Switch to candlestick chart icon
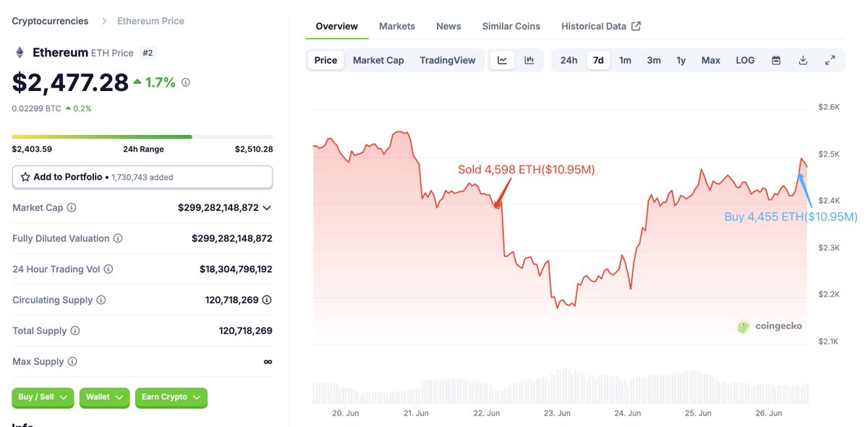The height and width of the screenshot is (427, 868). pyautogui.click(x=529, y=60)
